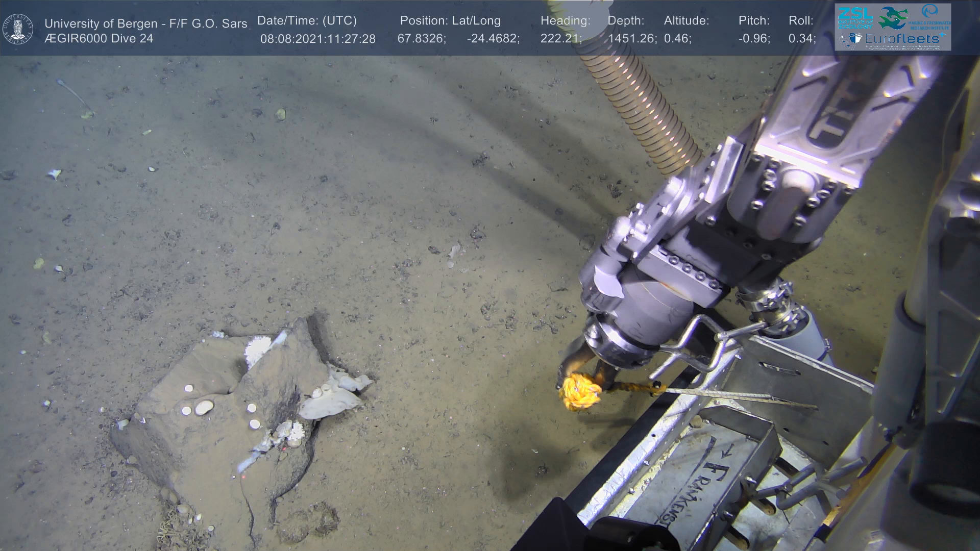This screenshot has height=551, width=980.
Task: Click the Altitude value 0.46
Action: coord(677,39)
